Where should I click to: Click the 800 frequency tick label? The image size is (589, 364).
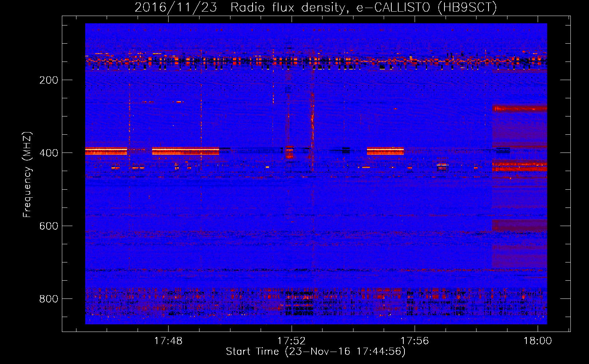coord(49,299)
